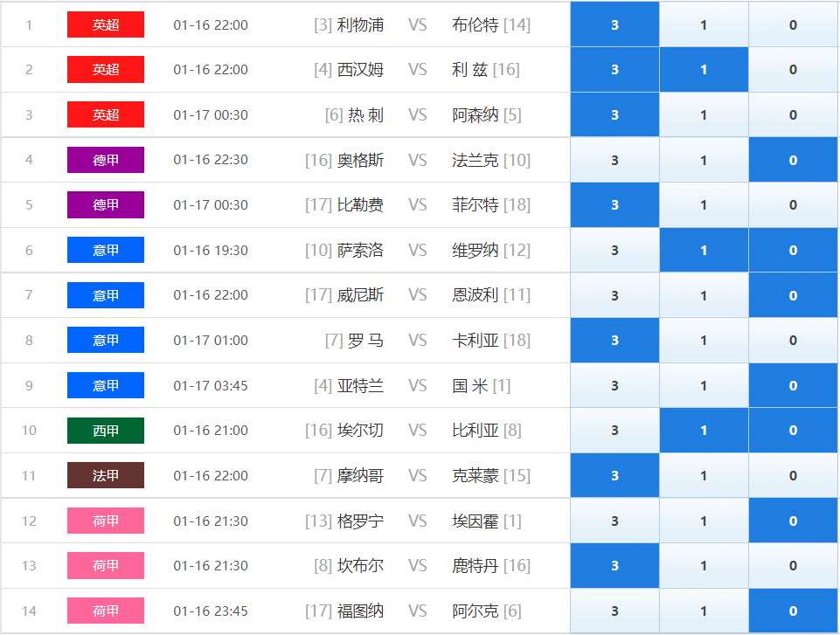Click the 西甲 league tag in row 10
The image size is (840, 635).
(106, 431)
